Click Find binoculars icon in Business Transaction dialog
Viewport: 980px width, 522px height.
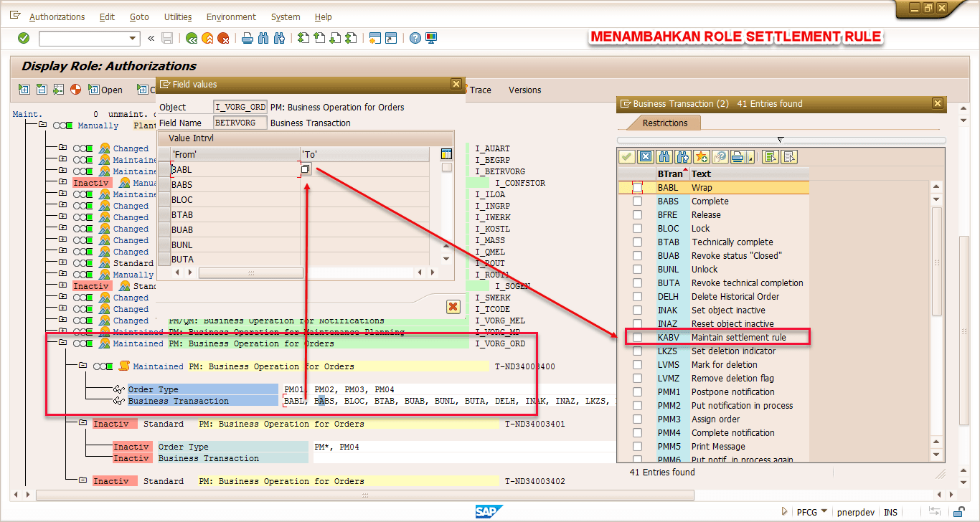click(664, 157)
